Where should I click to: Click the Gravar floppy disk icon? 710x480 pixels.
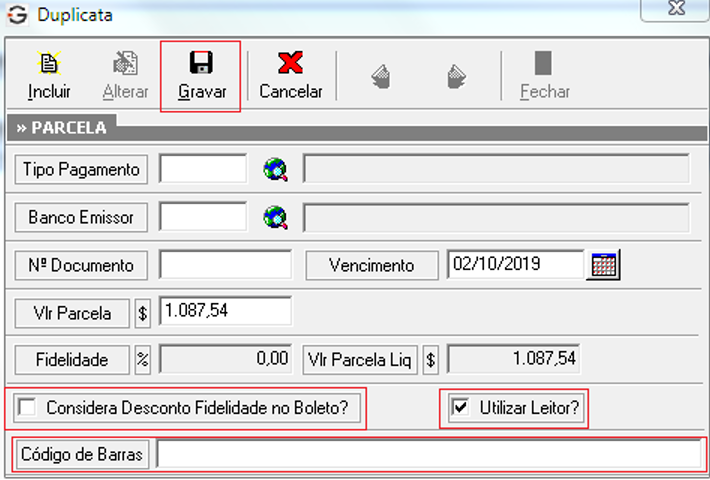click(x=201, y=62)
